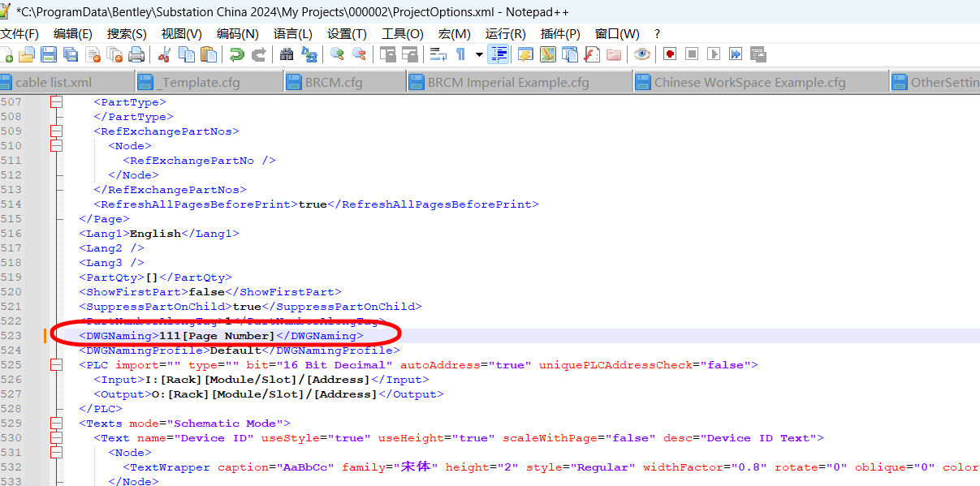Zoom in with the magnifier plus icon
The height and width of the screenshot is (486, 980).
[337, 54]
